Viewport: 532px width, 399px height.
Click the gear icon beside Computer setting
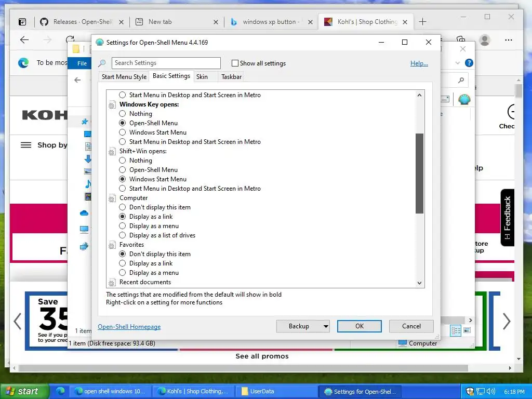(112, 198)
